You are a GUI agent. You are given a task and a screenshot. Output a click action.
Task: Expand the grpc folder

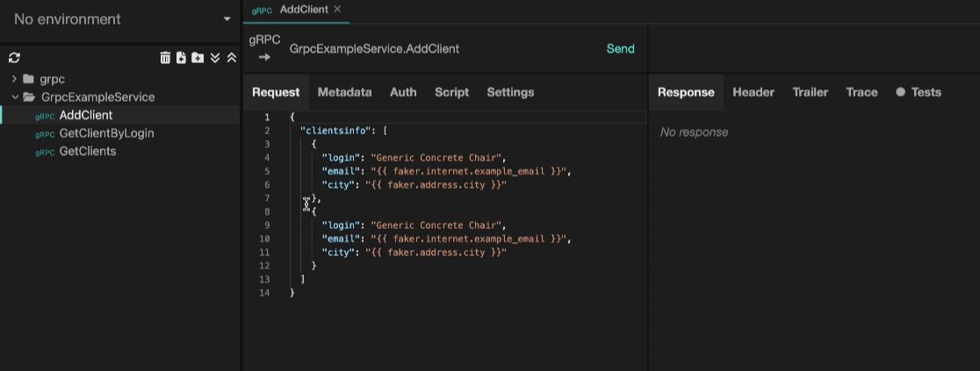point(15,79)
